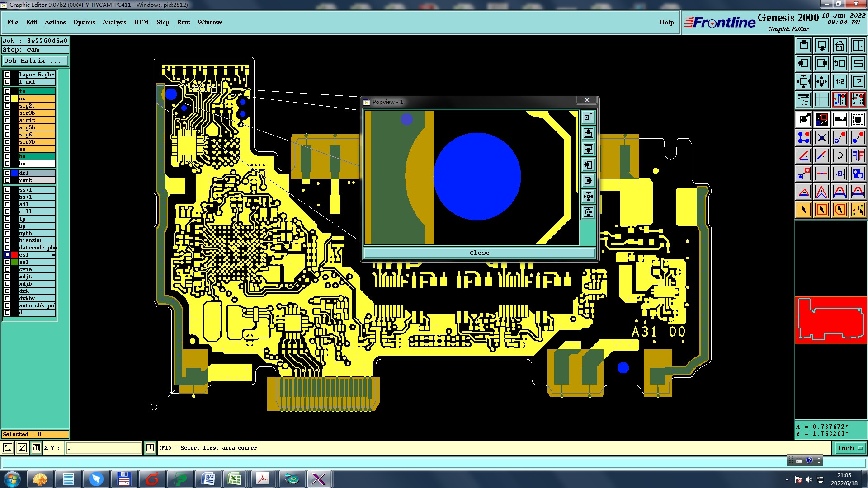Select the net selection tool

(858, 209)
